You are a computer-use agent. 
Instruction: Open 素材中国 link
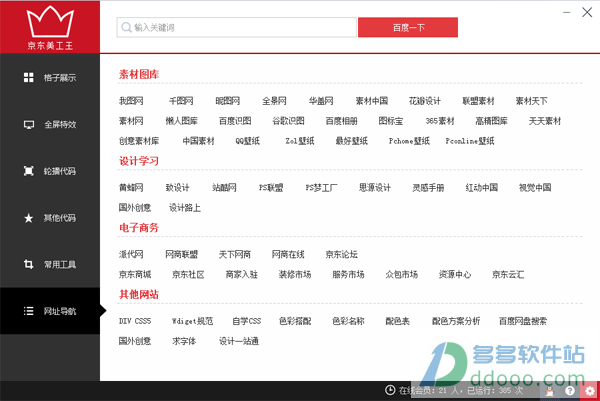(372, 101)
